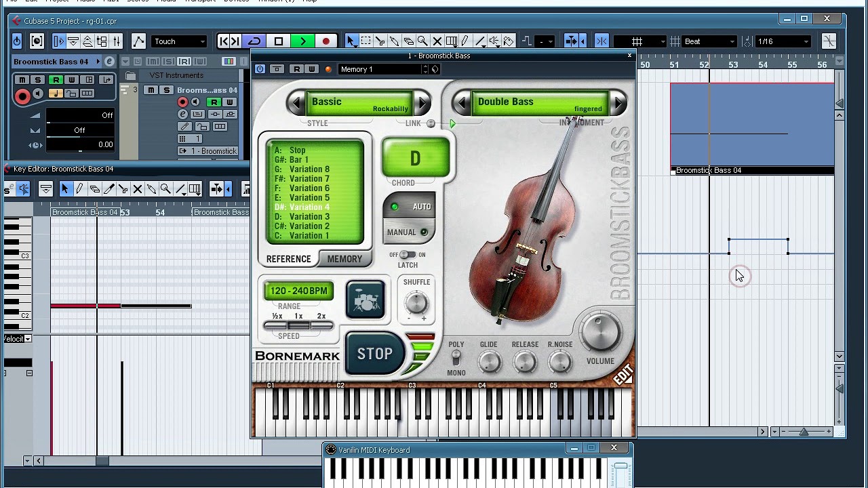The width and height of the screenshot is (868, 488).
Task: Click the Bassic Rockabilly style display
Action: (x=360, y=103)
